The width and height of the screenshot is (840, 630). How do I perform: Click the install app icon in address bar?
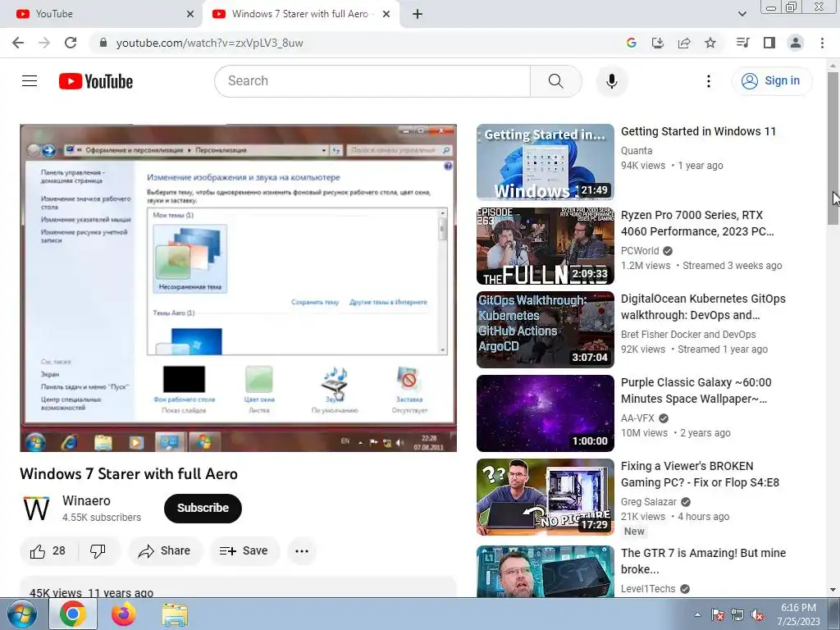(x=658, y=43)
